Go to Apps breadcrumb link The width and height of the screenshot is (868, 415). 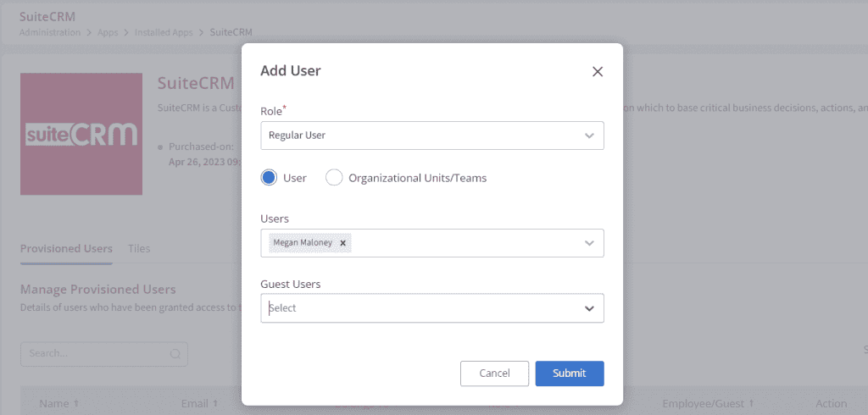point(108,32)
